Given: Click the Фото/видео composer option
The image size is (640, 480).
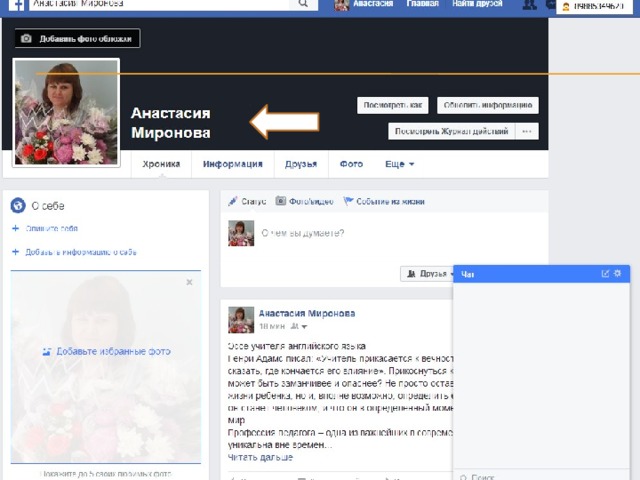Looking at the screenshot, I should (304, 201).
